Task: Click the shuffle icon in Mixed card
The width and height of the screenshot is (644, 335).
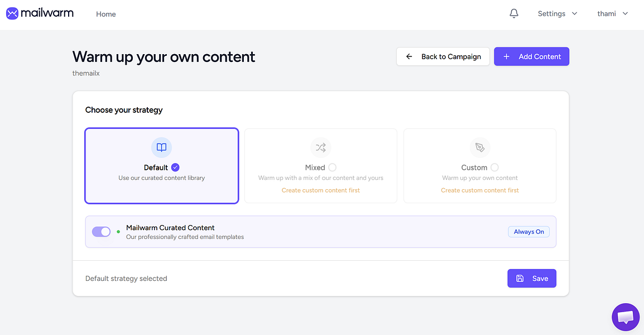Action: 321,147
